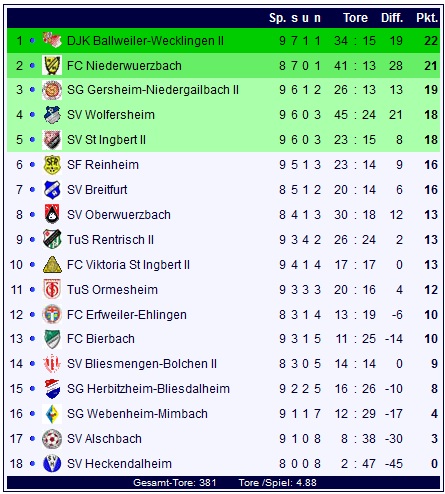The image size is (445, 494).
Task: Click the FC Niederwuerzbach club logo
Action: (52, 65)
